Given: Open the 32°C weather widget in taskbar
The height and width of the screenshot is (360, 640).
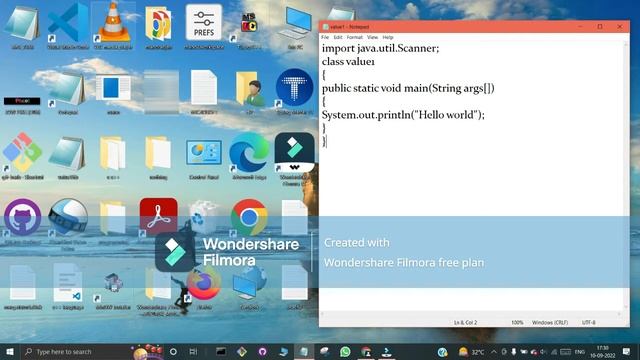Looking at the screenshot, I should click(x=471, y=351).
